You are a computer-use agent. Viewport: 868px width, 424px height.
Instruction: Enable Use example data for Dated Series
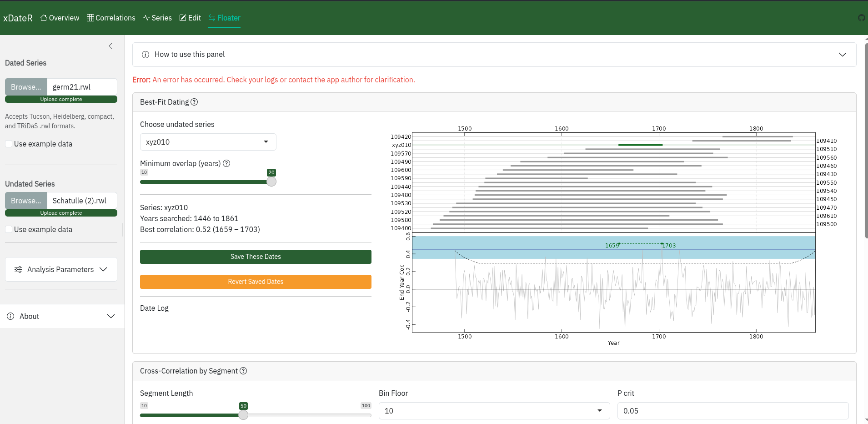(x=9, y=144)
